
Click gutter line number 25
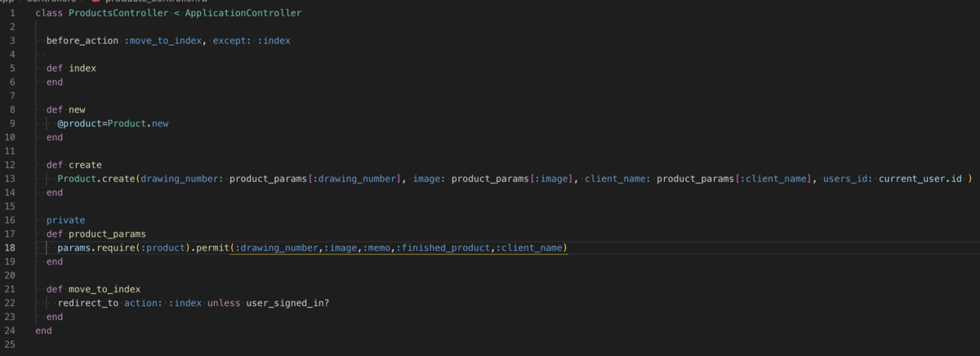click(x=10, y=345)
